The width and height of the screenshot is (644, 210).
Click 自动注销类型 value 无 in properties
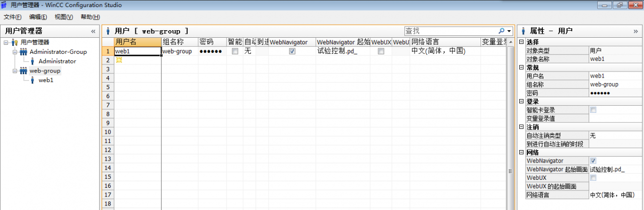pos(616,135)
